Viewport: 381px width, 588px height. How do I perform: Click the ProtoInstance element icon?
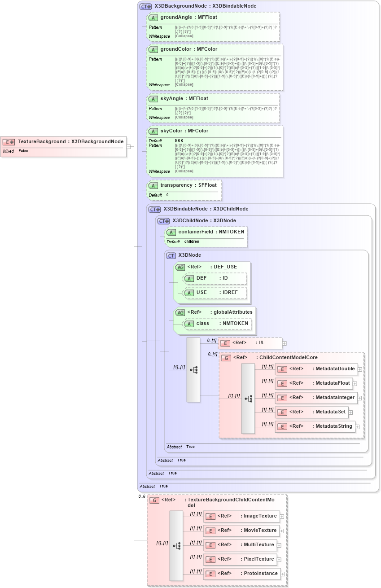[x=210, y=574]
